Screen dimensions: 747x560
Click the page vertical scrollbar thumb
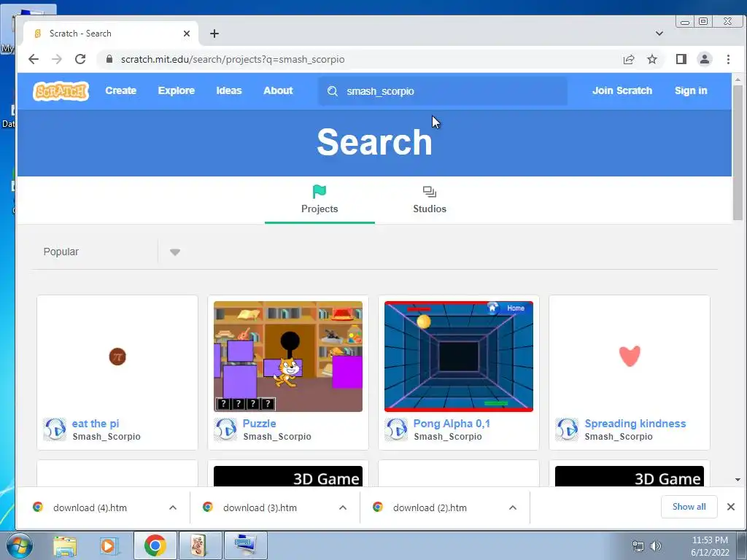(x=738, y=152)
